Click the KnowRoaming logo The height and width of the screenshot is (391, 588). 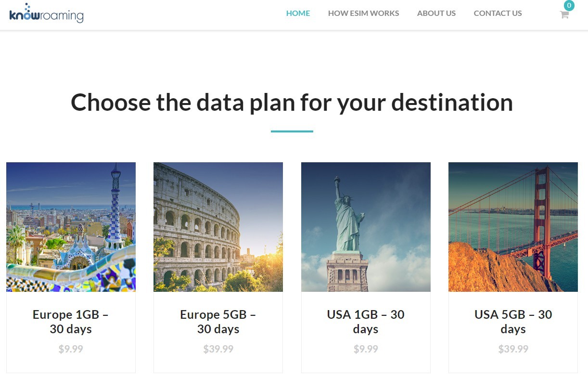[46, 13]
